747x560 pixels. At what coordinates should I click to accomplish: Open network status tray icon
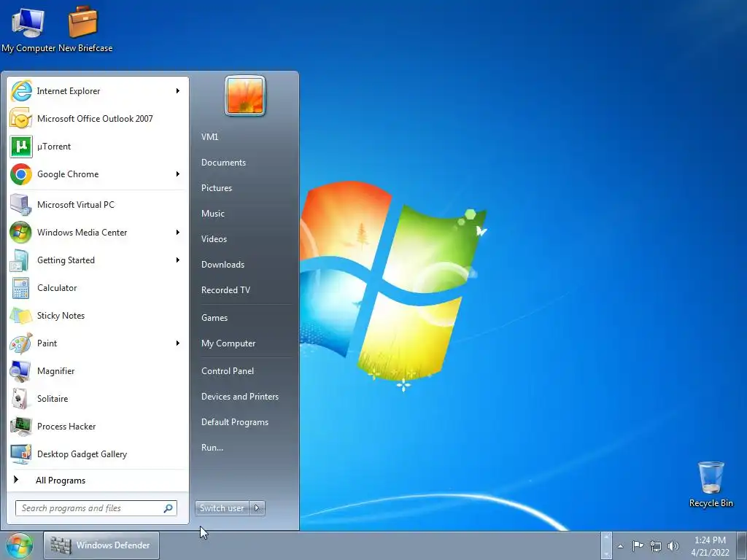click(656, 546)
